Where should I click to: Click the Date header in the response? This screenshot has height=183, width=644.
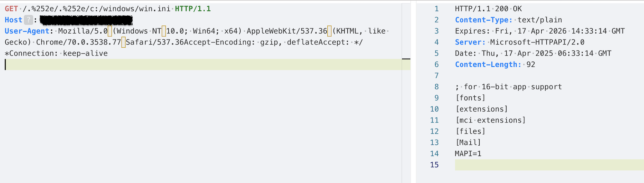[533, 53]
